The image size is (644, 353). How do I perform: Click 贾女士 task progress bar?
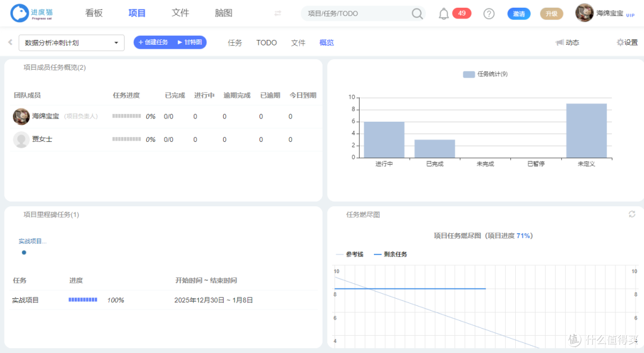(x=126, y=140)
